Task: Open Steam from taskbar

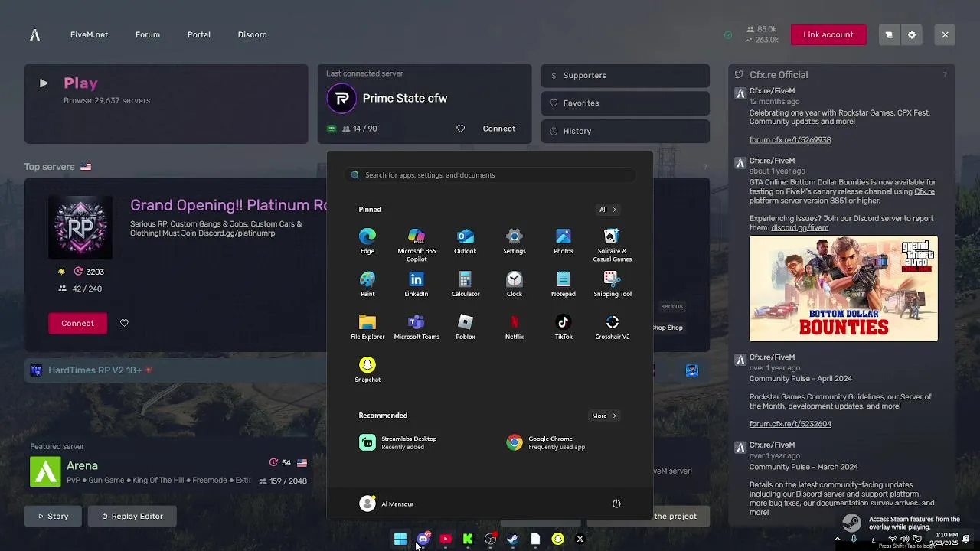Action: (513, 540)
